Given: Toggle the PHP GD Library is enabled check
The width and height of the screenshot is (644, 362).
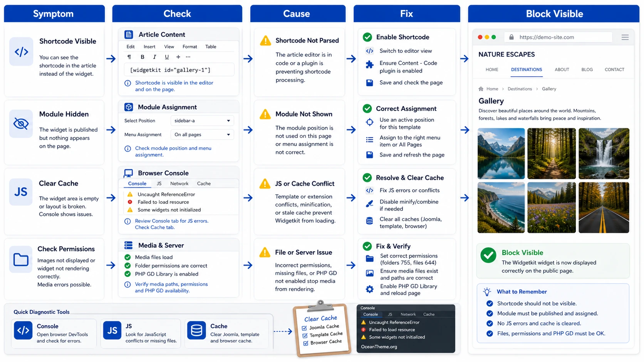Looking at the screenshot, I should 127,274.
